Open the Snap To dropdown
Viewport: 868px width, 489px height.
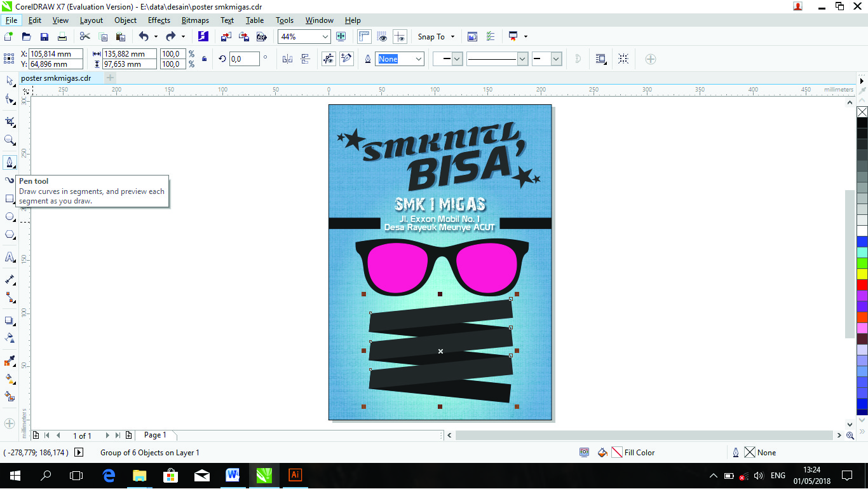pyautogui.click(x=436, y=37)
